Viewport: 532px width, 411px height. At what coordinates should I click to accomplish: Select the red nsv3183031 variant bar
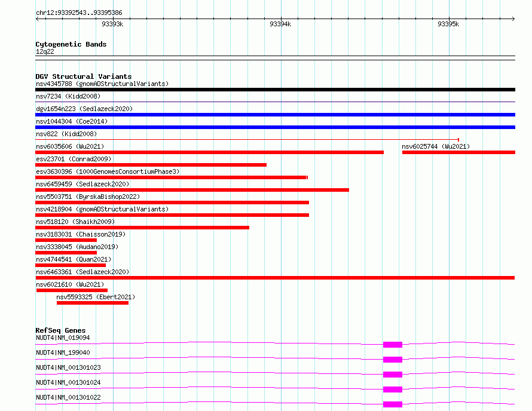point(66,240)
